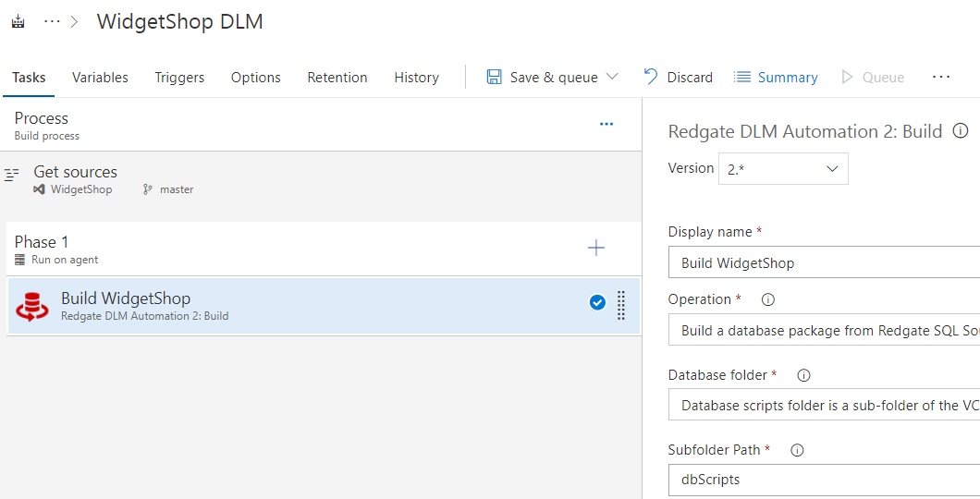Go to the Triggers tab
Image resolution: width=980 pixels, height=499 pixels.
coord(179,78)
